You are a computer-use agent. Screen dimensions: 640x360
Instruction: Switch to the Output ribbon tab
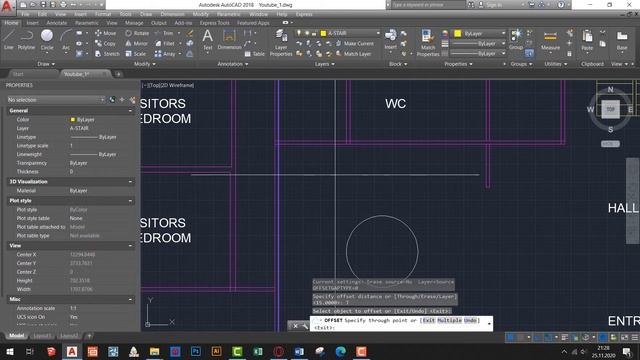(159, 23)
